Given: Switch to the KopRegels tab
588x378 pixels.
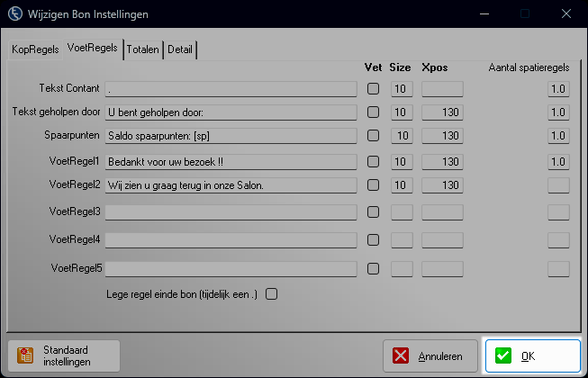Looking at the screenshot, I should (35, 49).
